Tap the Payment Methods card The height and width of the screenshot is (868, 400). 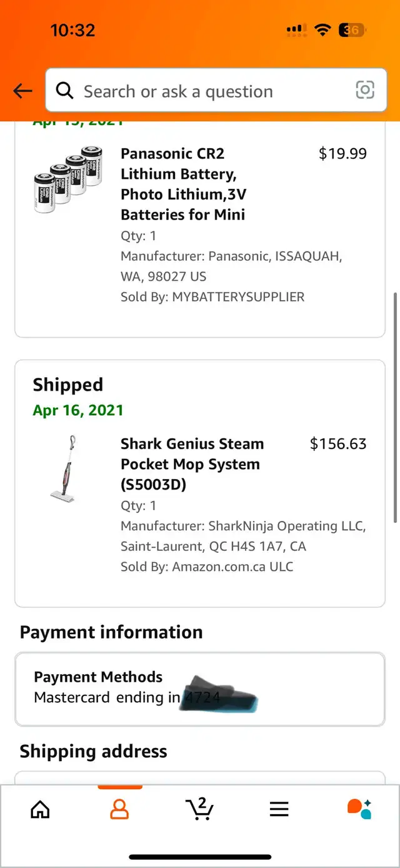200,689
